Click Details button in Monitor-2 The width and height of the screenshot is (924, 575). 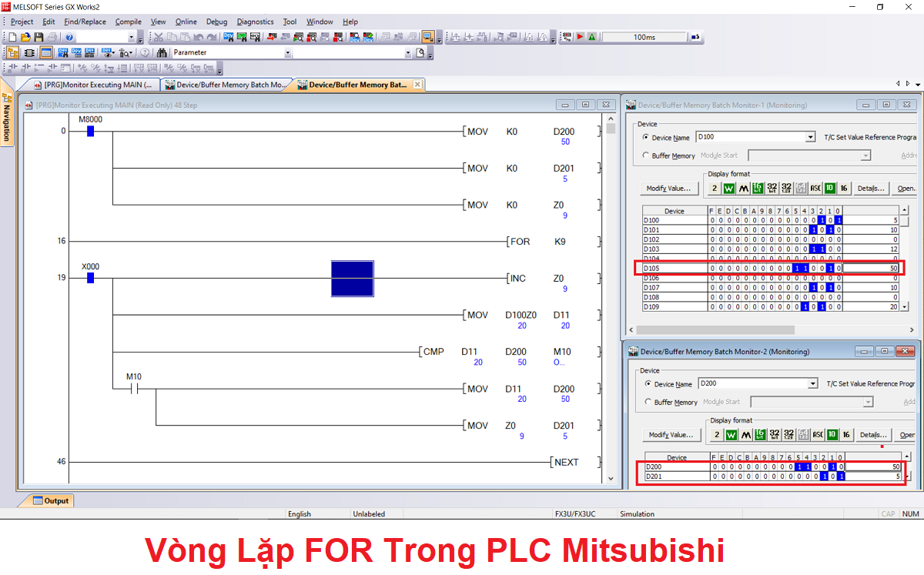873,434
